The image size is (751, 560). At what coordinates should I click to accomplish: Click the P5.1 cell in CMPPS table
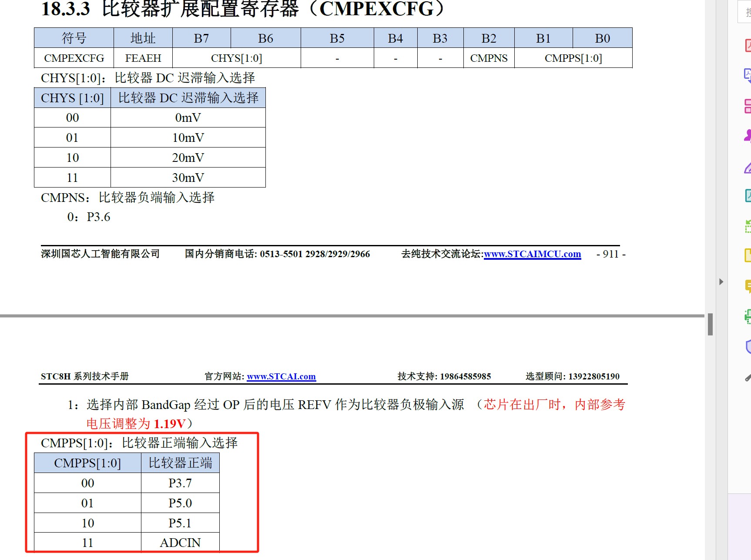coord(180,523)
